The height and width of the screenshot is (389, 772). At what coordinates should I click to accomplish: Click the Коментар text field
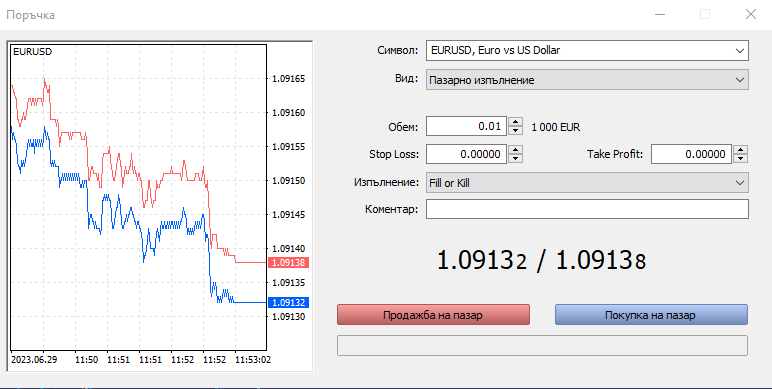coord(587,209)
